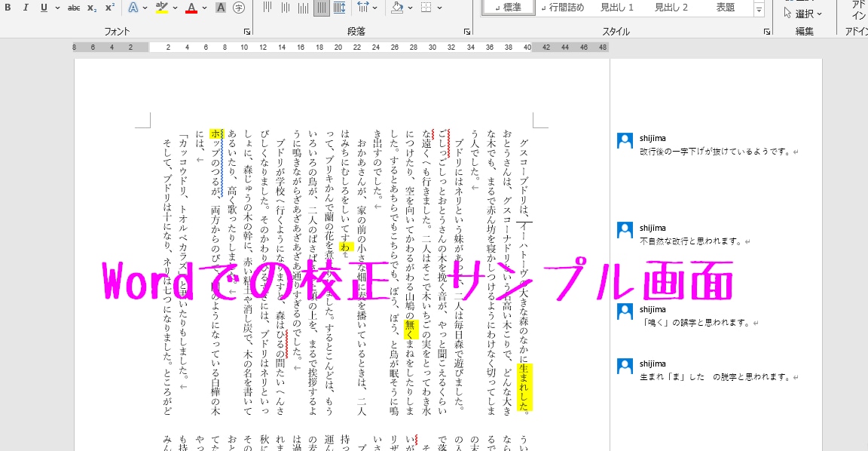The width and height of the screenshot is (868, 451).
Task: Click shijima avatar beside 不自然な改行 comment
Action: coord(625,231)
